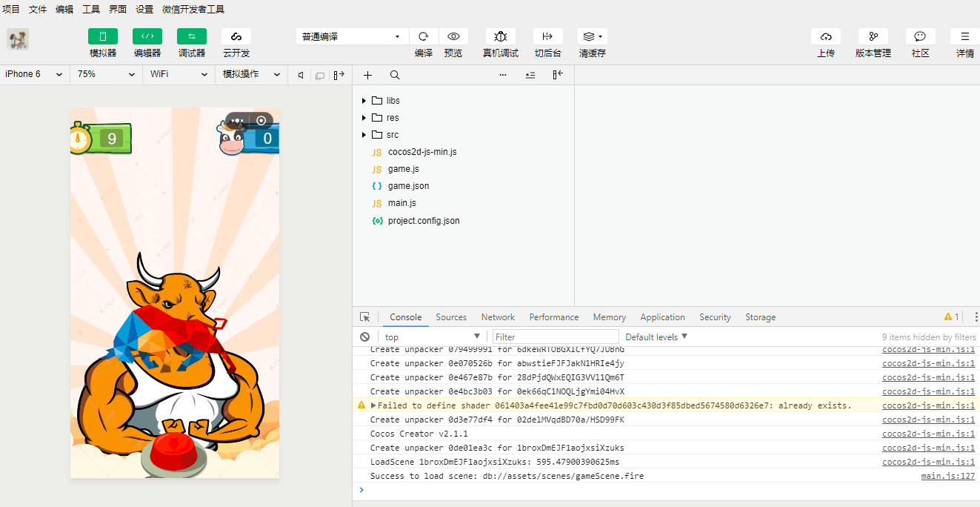Screen dimensions: 980x507
Task: Clear console log icon
Action: click(x=364, y=337)
